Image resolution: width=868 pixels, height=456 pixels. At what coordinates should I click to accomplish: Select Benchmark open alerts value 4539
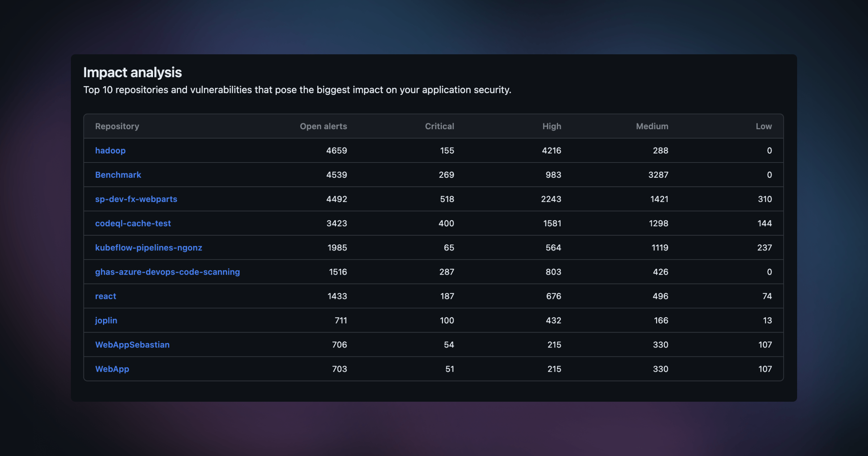tap(337, 175)
